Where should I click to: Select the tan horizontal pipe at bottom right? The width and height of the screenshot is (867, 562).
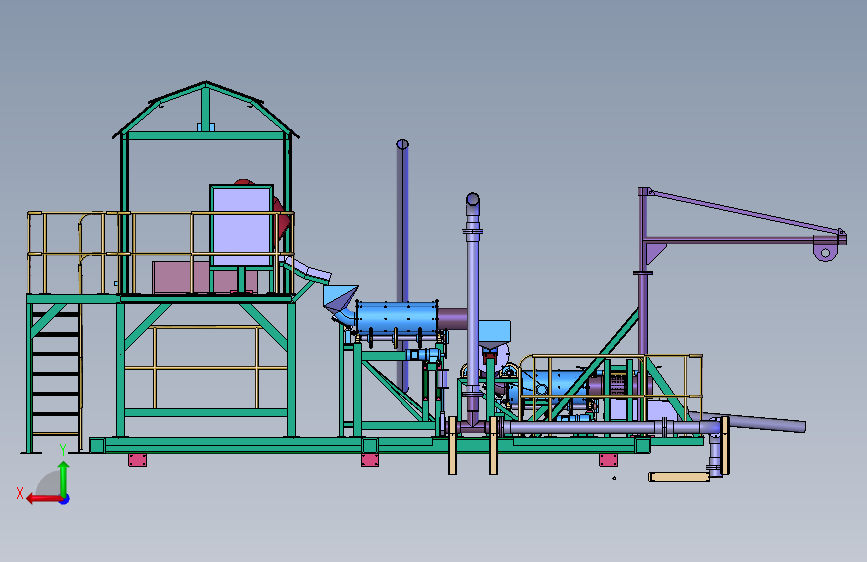tap(679, 477)
